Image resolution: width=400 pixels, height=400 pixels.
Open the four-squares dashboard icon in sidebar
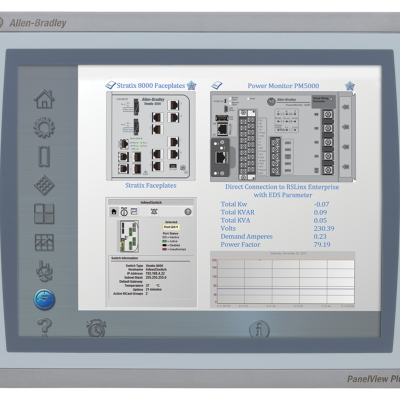pos(44,214)
